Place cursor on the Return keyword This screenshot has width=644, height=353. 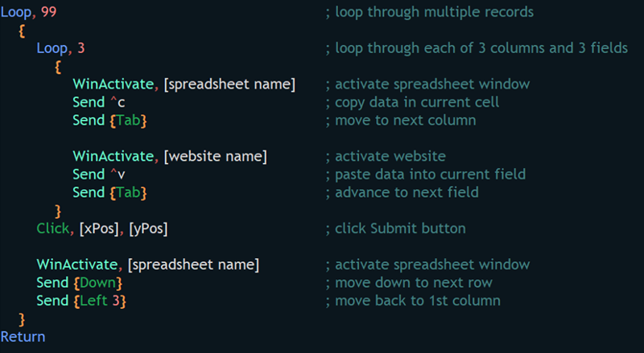(23, 337)
